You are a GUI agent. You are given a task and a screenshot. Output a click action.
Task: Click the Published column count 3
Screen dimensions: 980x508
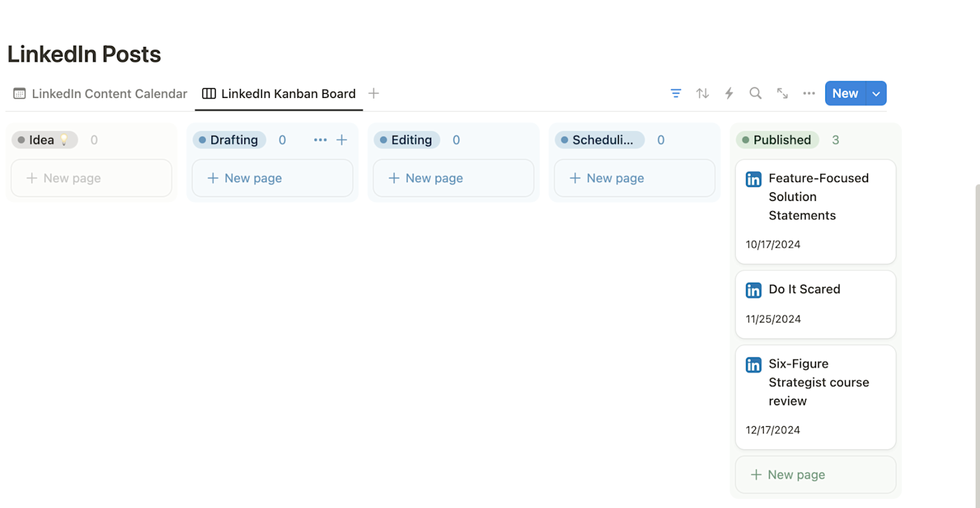click(x=835, y=140)
